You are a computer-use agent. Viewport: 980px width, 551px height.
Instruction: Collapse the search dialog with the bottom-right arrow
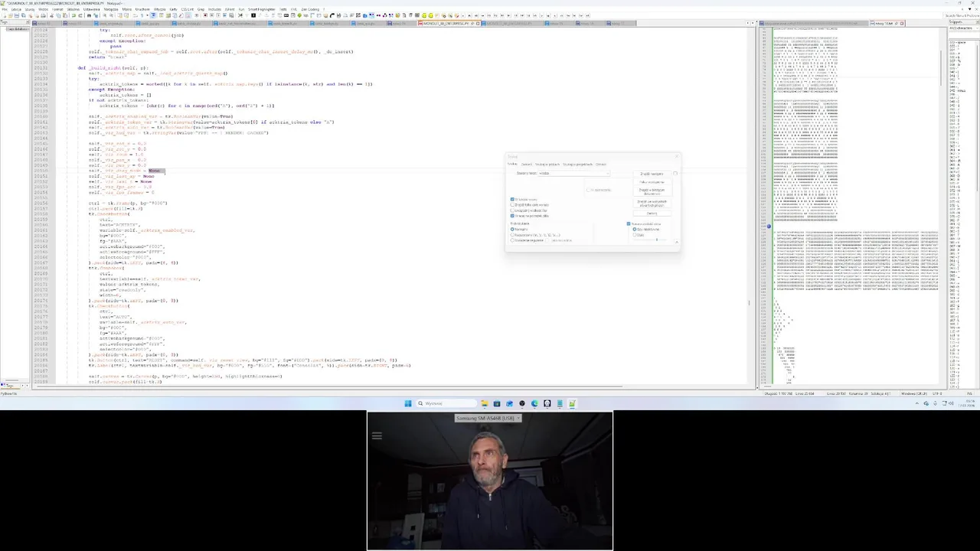coord(677,242)
